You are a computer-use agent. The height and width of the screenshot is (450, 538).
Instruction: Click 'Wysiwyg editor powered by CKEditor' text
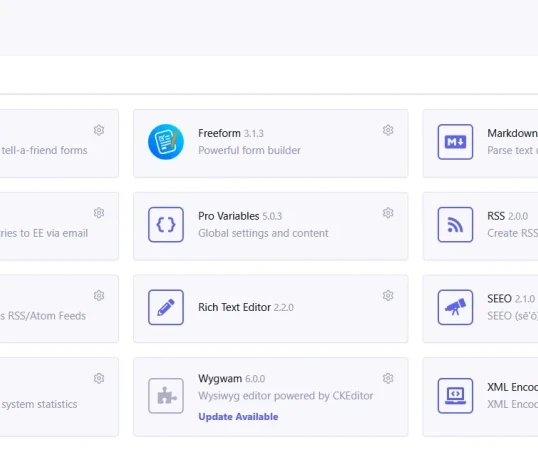click(285, 396)
